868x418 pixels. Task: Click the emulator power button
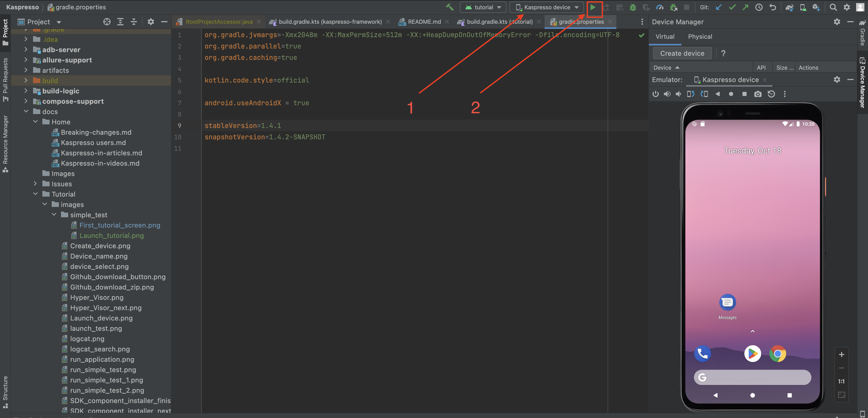(655, 94)
